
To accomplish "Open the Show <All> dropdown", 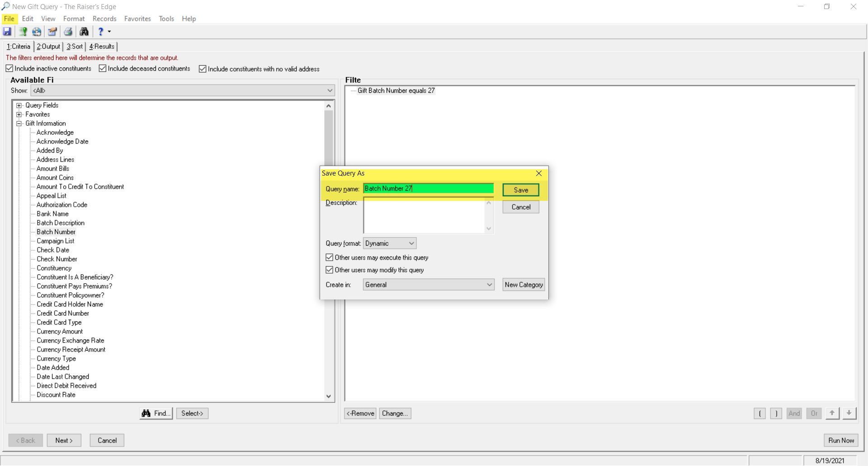I will point(330,90).
